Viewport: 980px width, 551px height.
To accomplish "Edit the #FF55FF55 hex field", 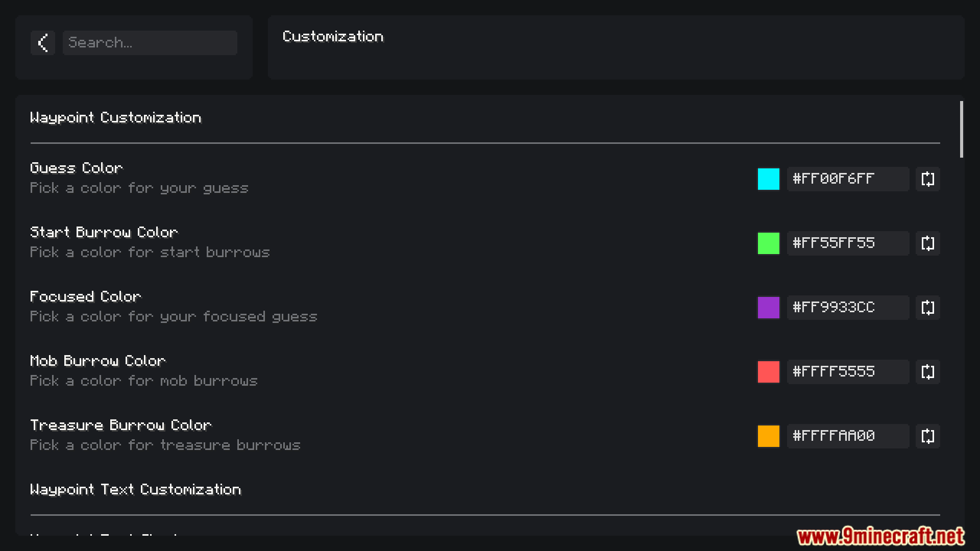I will (847, 243).
